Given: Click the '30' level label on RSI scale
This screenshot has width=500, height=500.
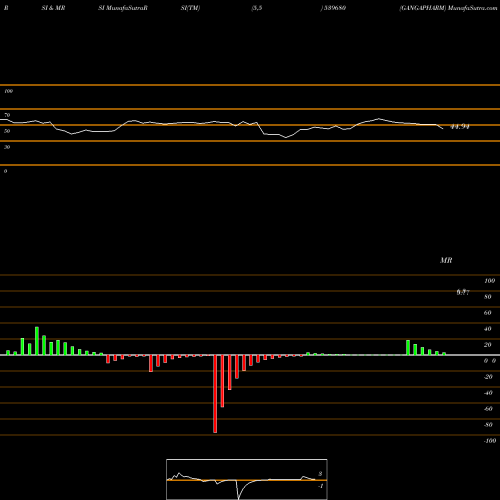Looking at the screenshot, I should click(7, 147).
